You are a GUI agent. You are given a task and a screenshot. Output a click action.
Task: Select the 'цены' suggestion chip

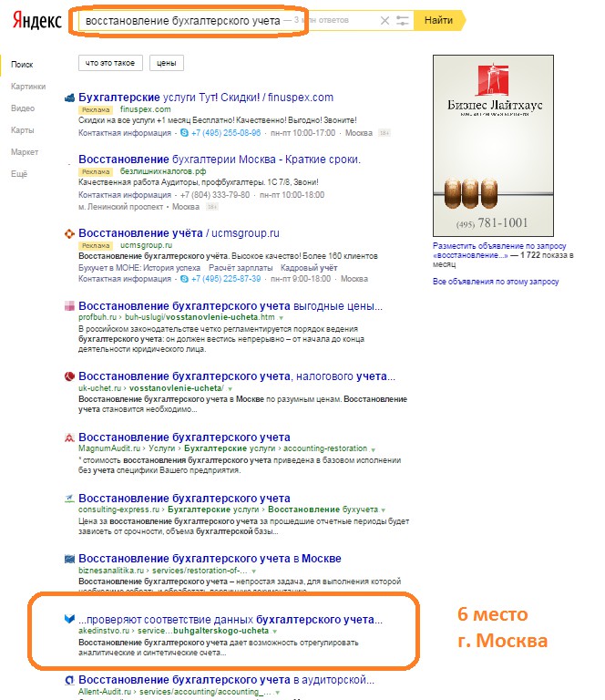[x=167, y=63]
